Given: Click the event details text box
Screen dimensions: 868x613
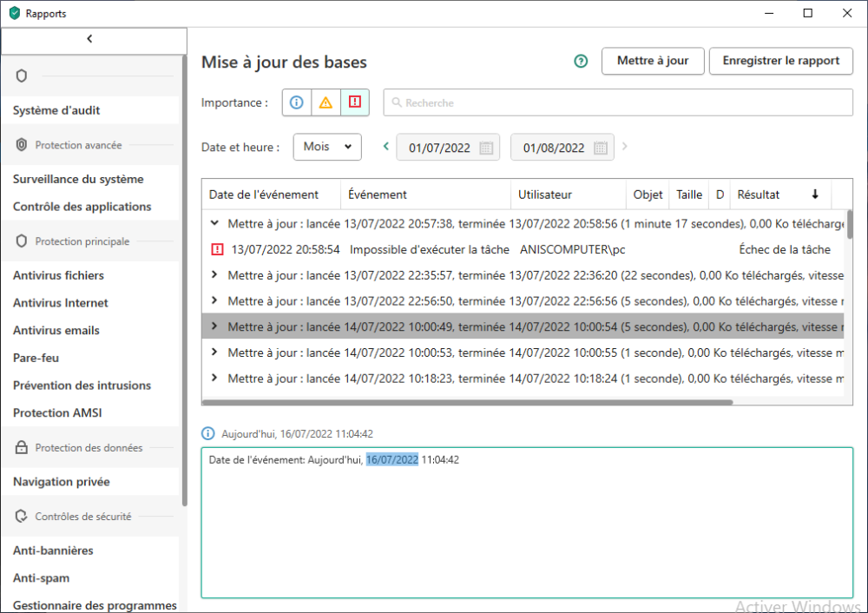Looking at the screenshot, I should 527,523.
